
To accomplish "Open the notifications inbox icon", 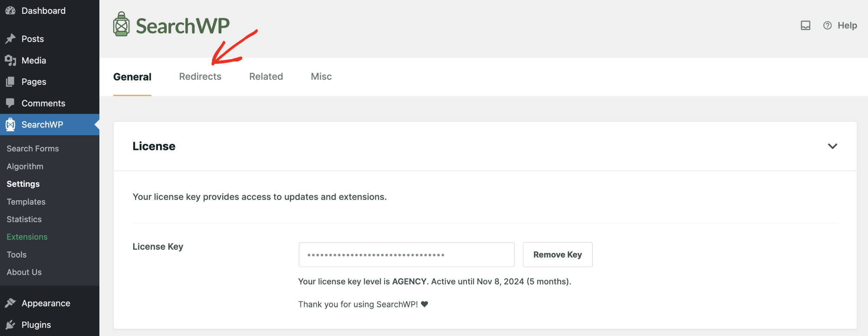I will 806,26.
